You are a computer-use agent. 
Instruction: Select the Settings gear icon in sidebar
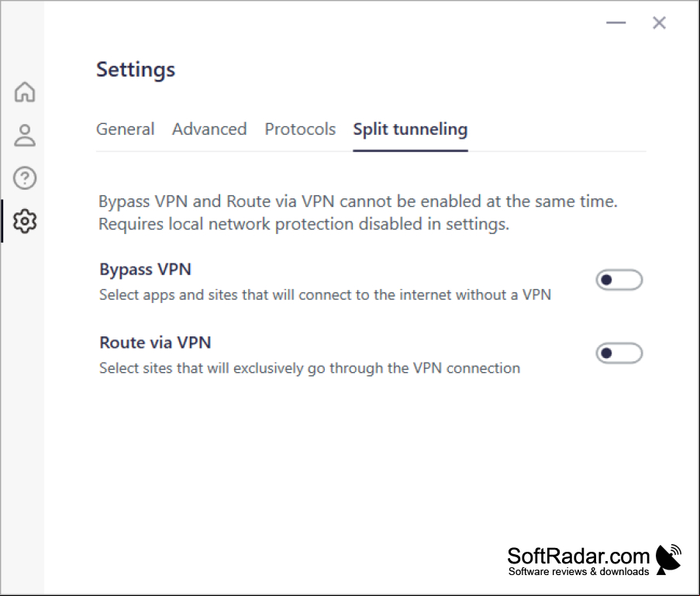point(25,221)
